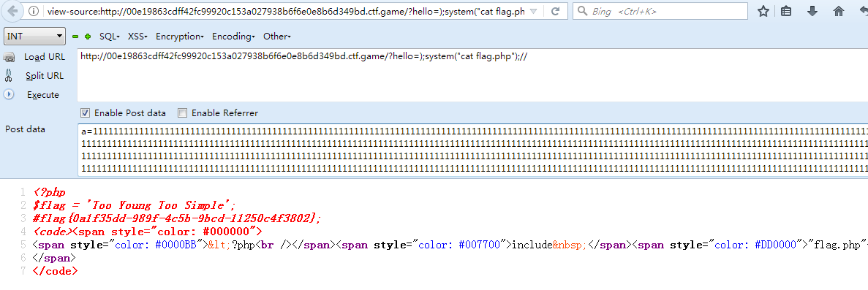Image resolution: width=868 pixels, height=290 pixels.
Task: Click the '"flag.php"' string in source
Action: coord(837,245)
